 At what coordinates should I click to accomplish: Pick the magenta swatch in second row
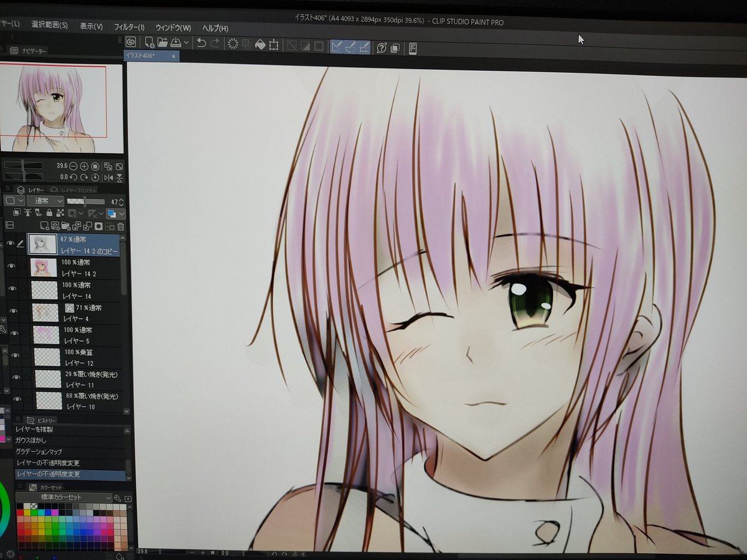(55, 513)
